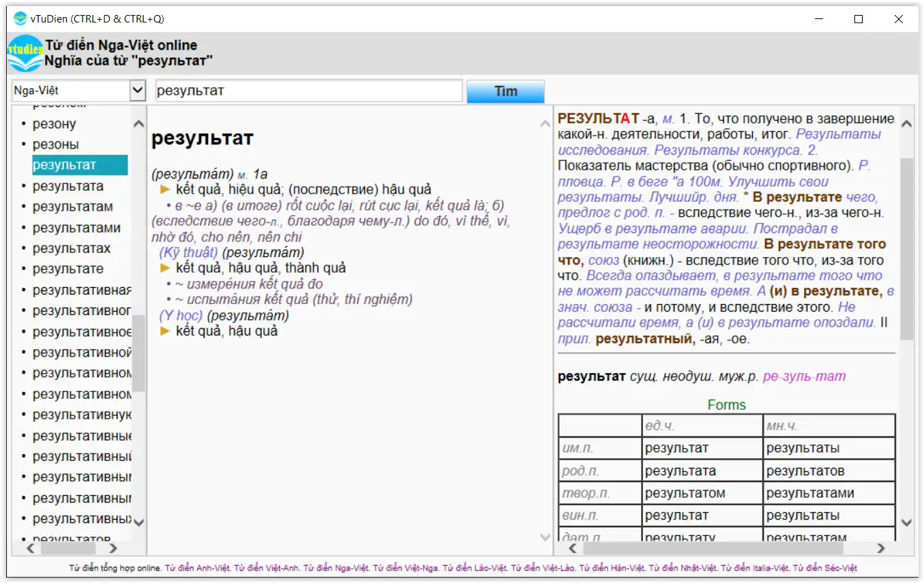The width and height of the screenshot is (924, 583).
Task: Click word list scroll-left arrow
Action: (31, 548)
